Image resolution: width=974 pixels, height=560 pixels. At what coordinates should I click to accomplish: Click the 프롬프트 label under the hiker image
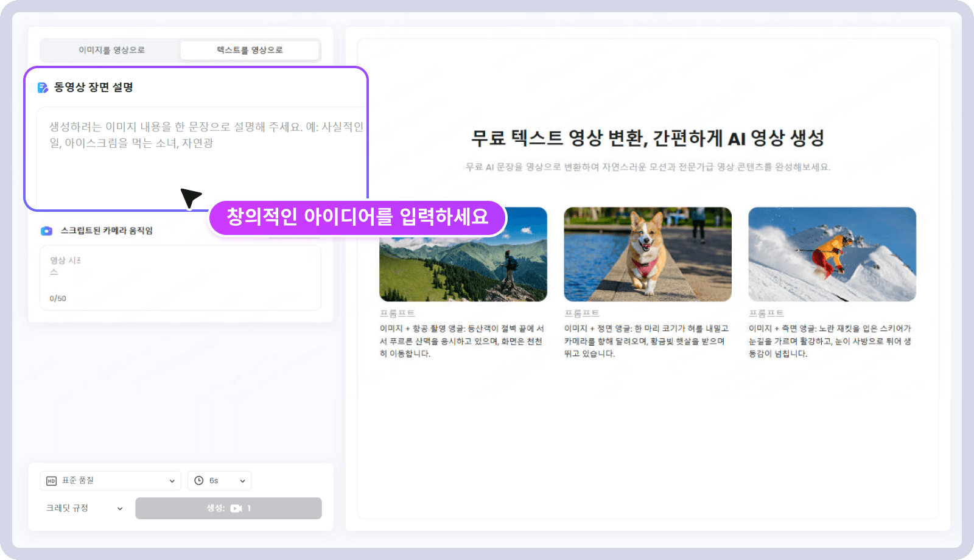pyautogui.click(x=398, y=313)
